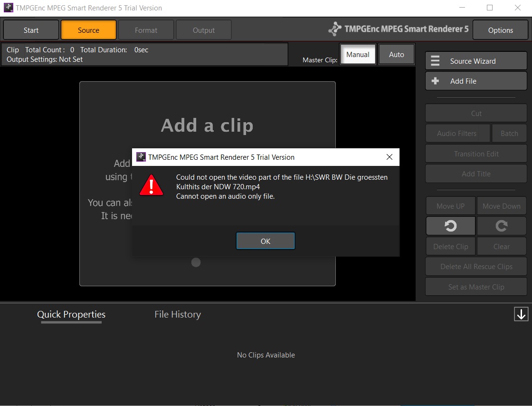The width and height of the screenshot is (532, 406).
Task: Switch to File History tab
Action: point(178,314)
